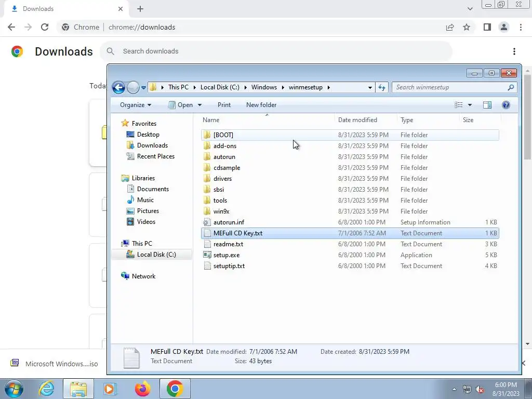The image size is (532, 399).
Task: Select the autorun folder
Action: [350, 157]
